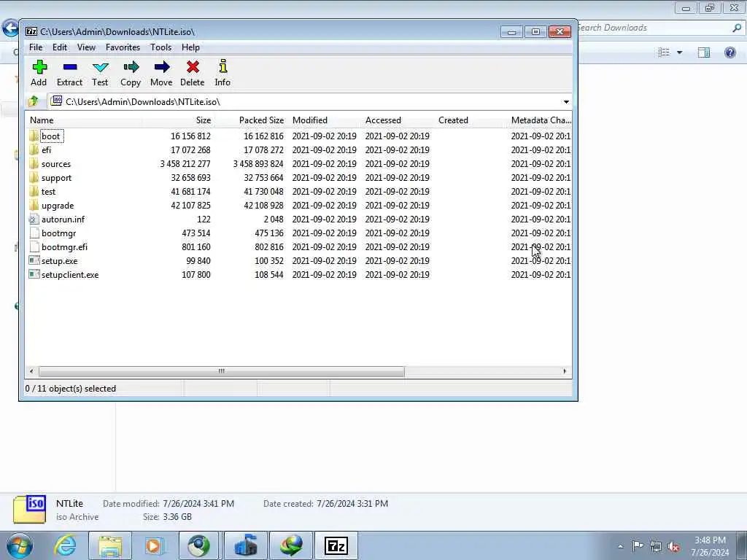Open Explorer help icon in Downloads window
This screenshot has height=560, width=747.
[729, 52]
